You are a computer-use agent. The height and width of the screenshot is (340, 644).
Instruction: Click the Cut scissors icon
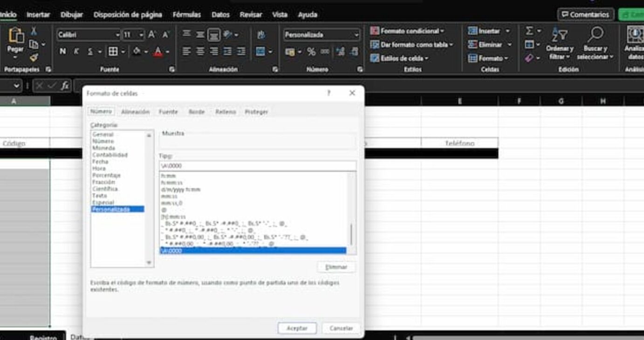[x=34, y=31]
